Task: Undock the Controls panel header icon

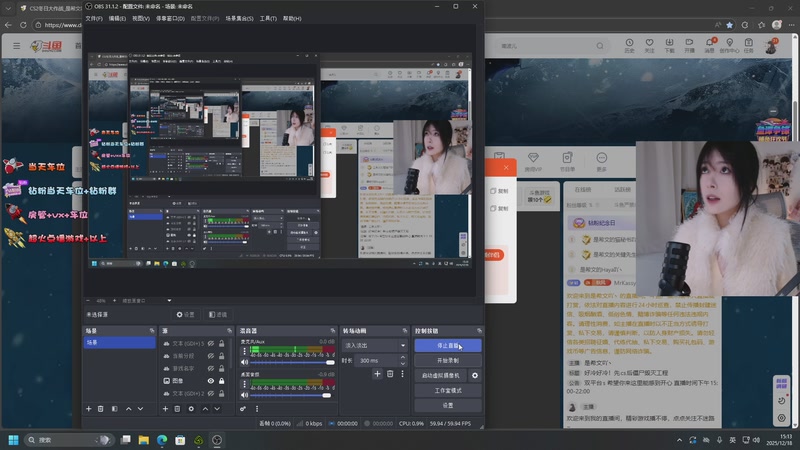Action: 479,331
